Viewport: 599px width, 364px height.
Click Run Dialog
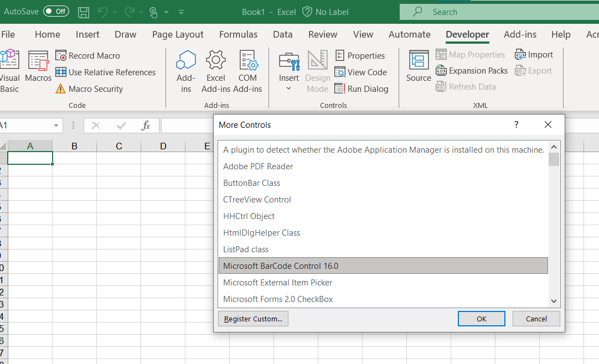(362, 89)
